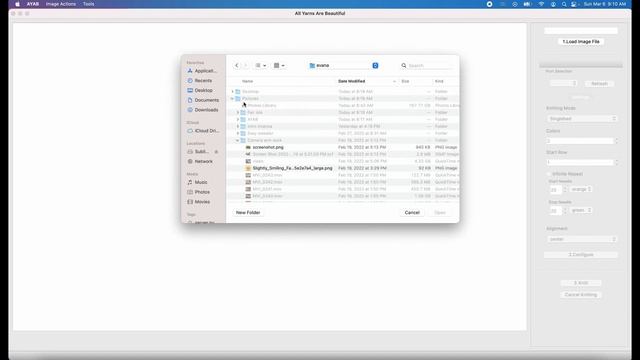Sort by the Kind column

[x=439, y=81]
